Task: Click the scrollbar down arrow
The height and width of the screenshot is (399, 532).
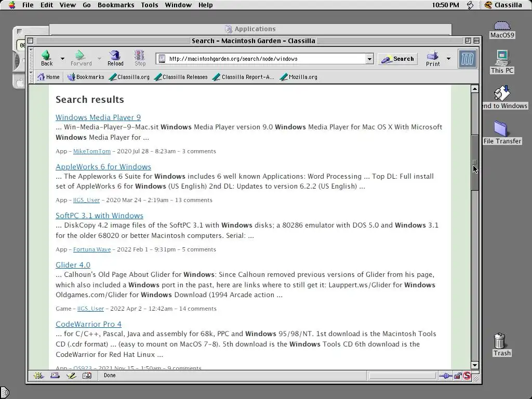Action: point(475,365)
